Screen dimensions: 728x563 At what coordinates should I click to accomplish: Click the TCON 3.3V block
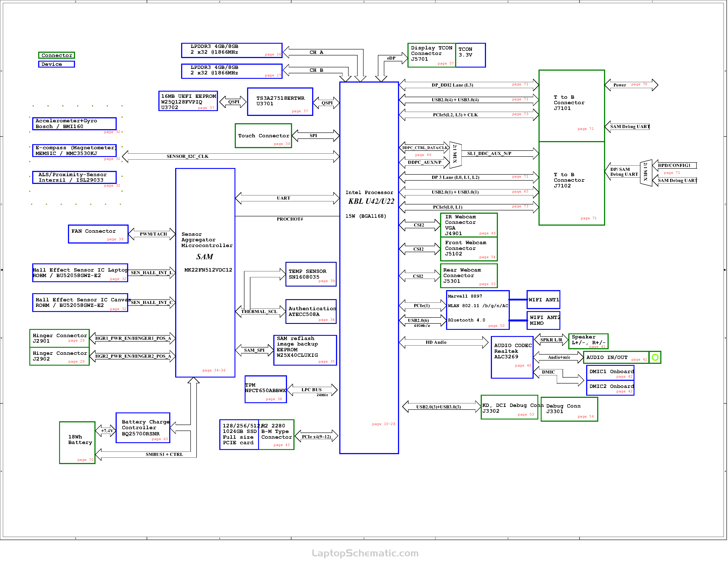coord(470,55)
